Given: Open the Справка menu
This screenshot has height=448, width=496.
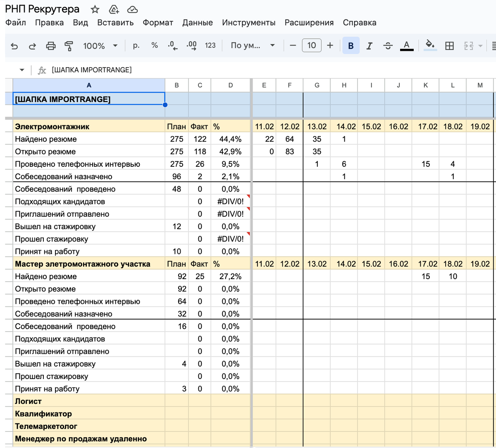Looking at the screenshot, I should [x=360, y=23].
